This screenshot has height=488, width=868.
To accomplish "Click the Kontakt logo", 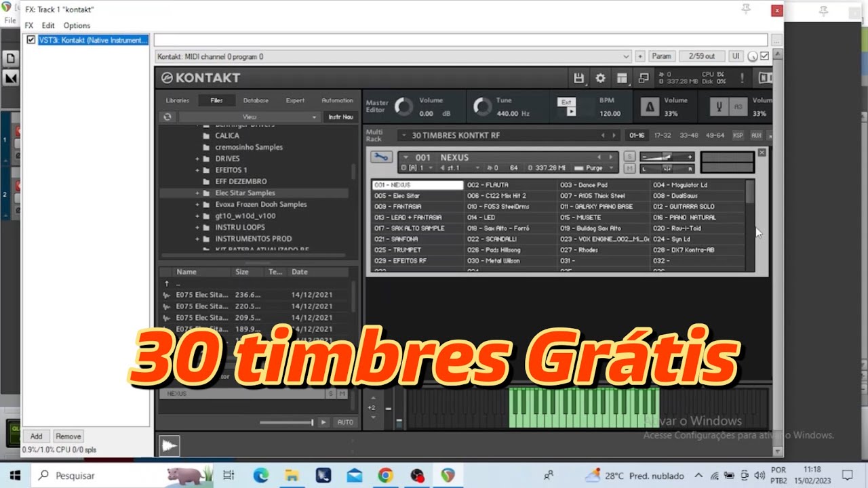I will click(x=201, y=78).
